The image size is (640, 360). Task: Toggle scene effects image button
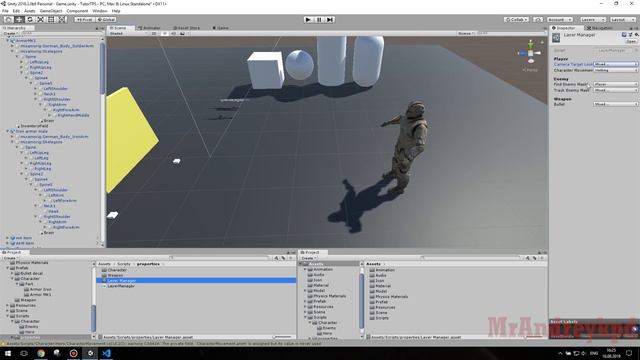pyautogui.click(x=182, y=33)
